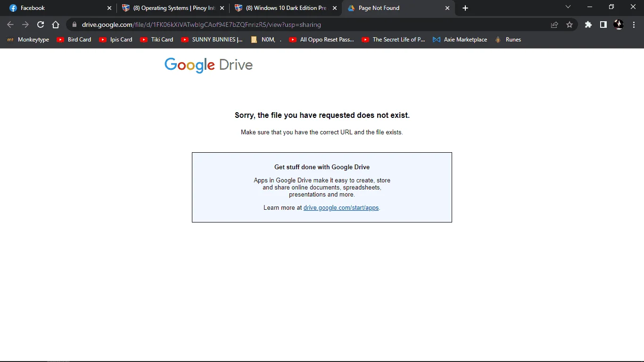Toggle the browser side panel
The width and height of the screenshot is (644, 362).
(x=603, y=25)
